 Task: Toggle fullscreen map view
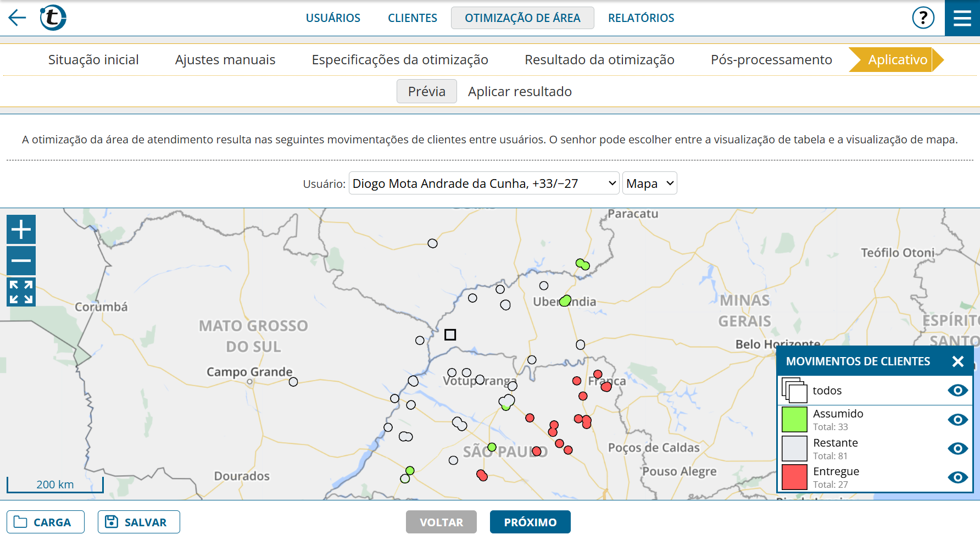click(x=21, y=292)
